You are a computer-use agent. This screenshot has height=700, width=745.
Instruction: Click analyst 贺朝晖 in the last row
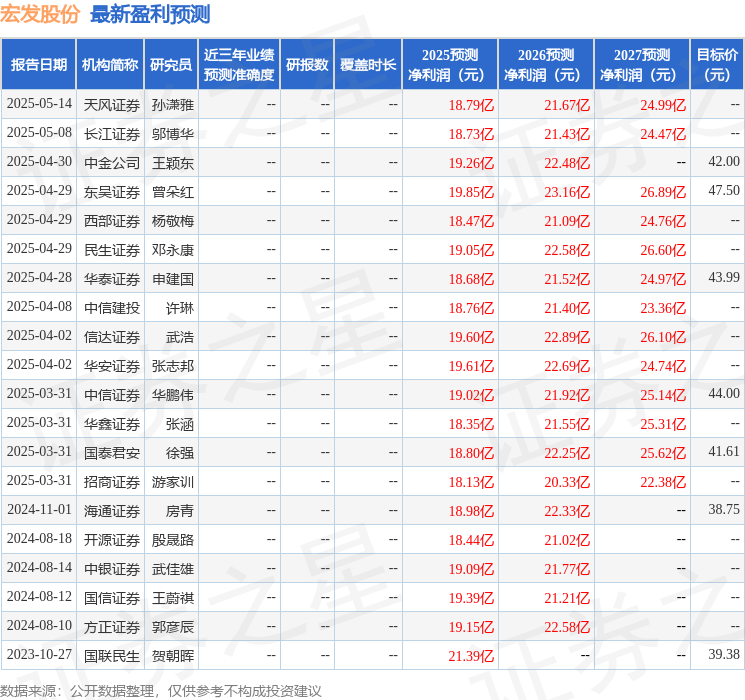173,656
